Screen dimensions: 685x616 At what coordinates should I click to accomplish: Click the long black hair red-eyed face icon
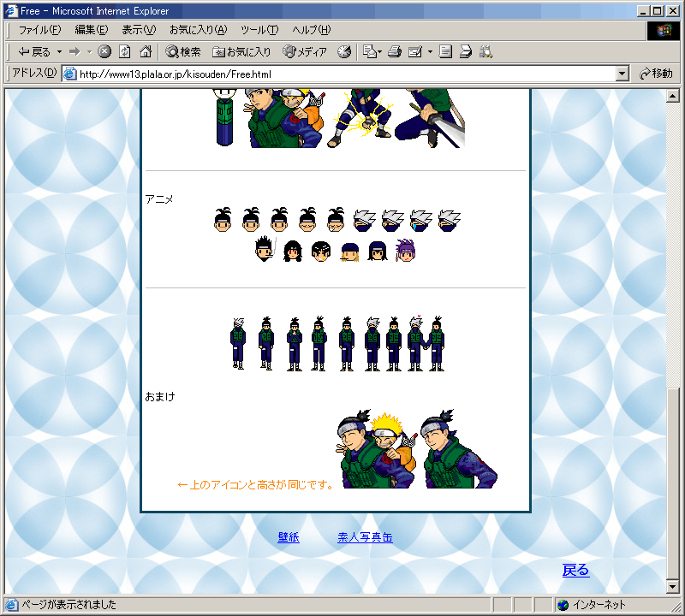293,251
